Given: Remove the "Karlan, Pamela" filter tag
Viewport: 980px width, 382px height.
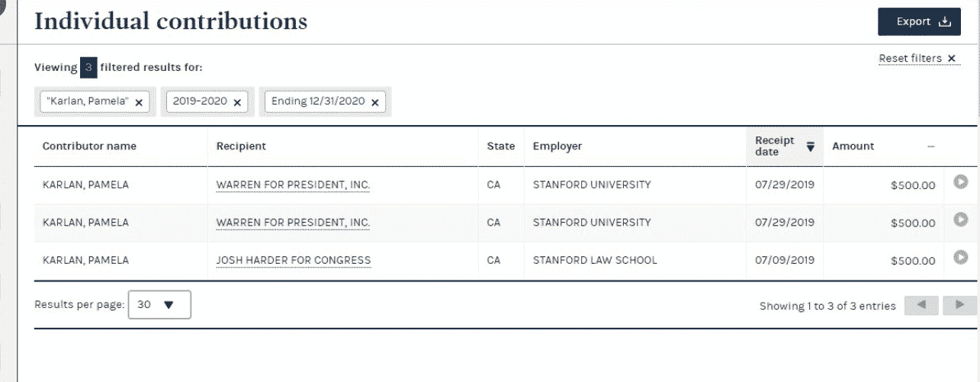Looking at the screenshot, I should click(139, 102).
